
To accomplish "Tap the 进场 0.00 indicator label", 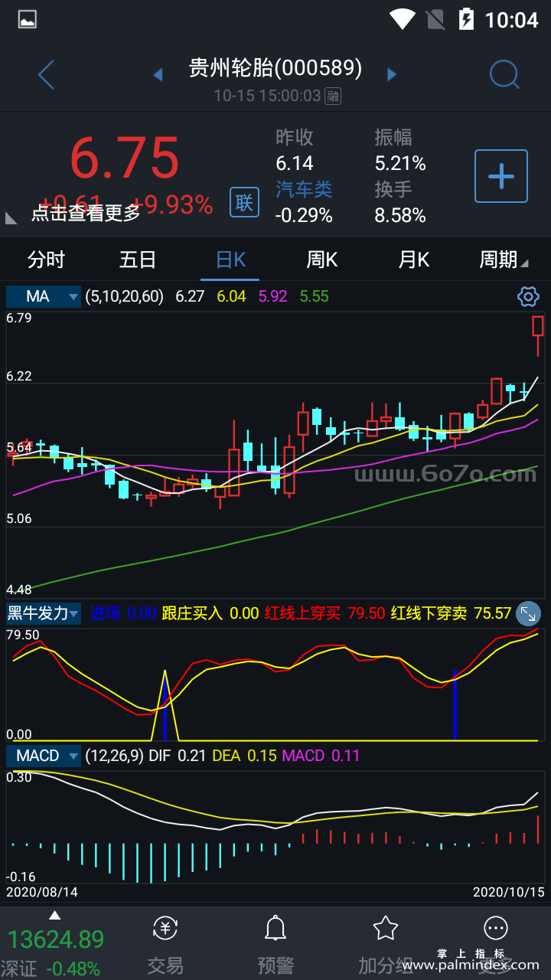I will click(122, 613).
